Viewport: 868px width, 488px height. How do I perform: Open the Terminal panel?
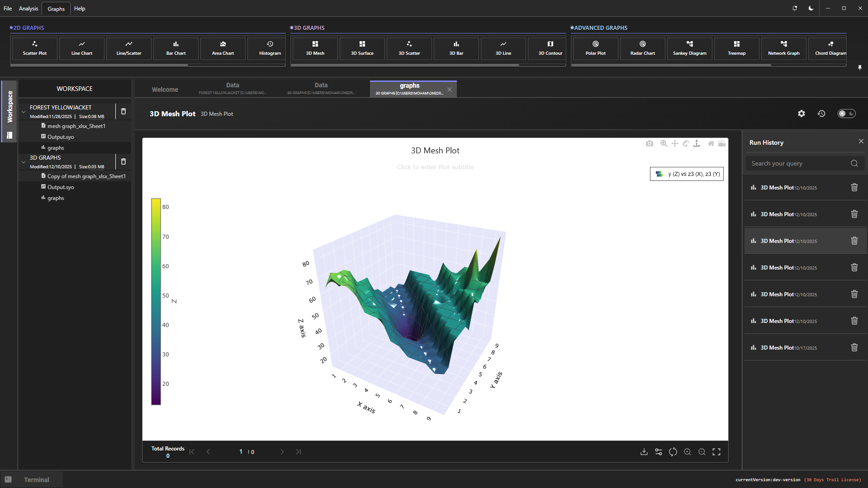36,480
